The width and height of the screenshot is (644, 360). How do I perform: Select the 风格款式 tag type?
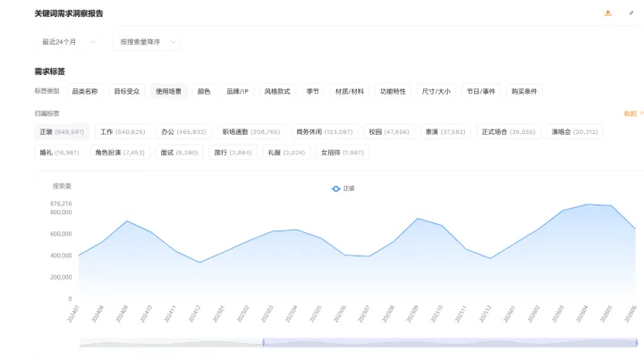(277, 91)
